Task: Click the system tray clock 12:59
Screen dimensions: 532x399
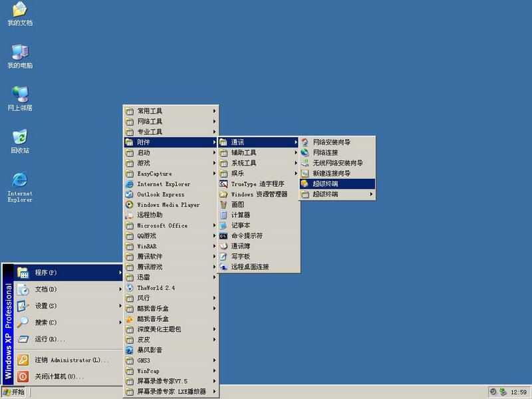Action: click(519, 392)
